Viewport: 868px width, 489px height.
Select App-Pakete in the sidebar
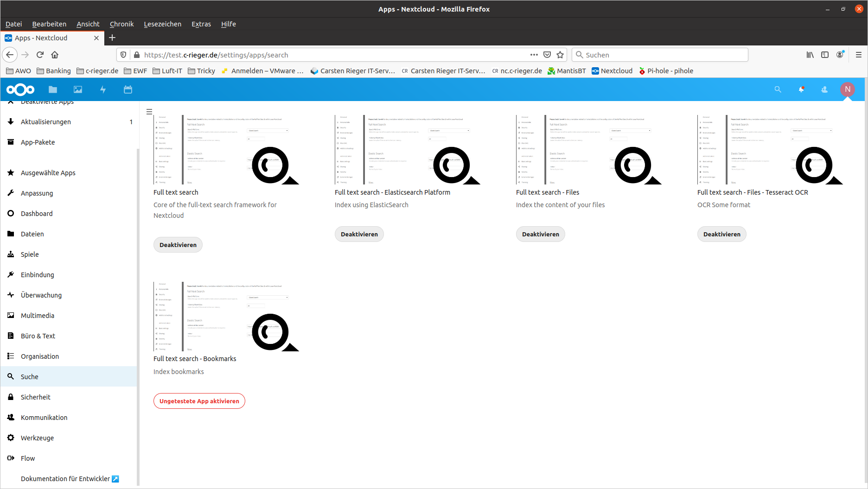70,142
